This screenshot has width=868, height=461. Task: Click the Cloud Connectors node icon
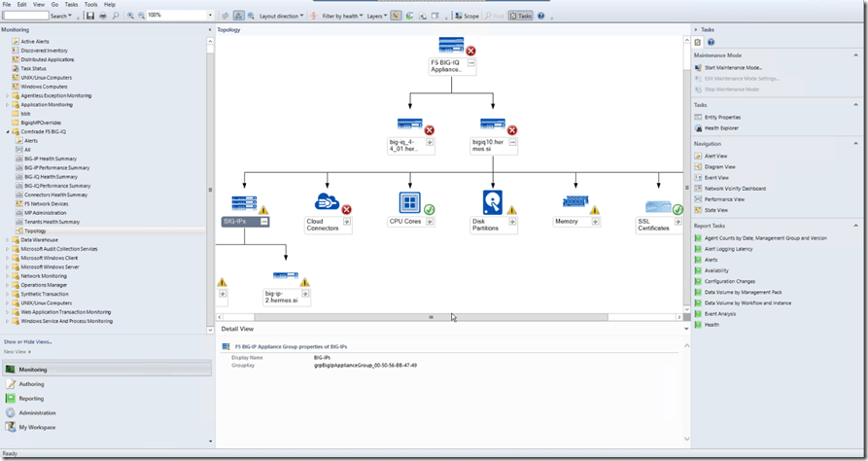tap(327, 201)
